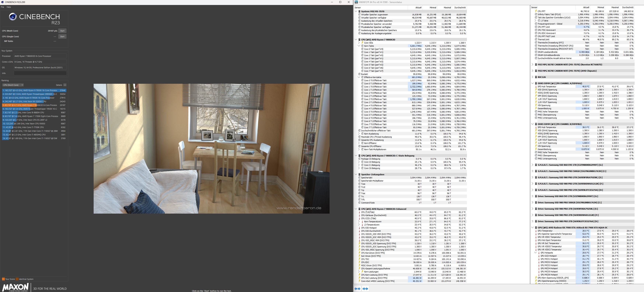Image resolution: width=644 pixels, height=292 pixels.
Task: Expand S.M.A.R.T. Samsung SSD 860 EVO 1TB group
Action: [532, 165]
